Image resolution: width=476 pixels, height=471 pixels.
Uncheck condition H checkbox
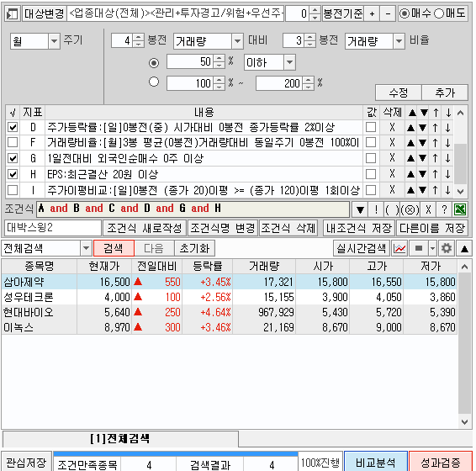coord(13,174)
